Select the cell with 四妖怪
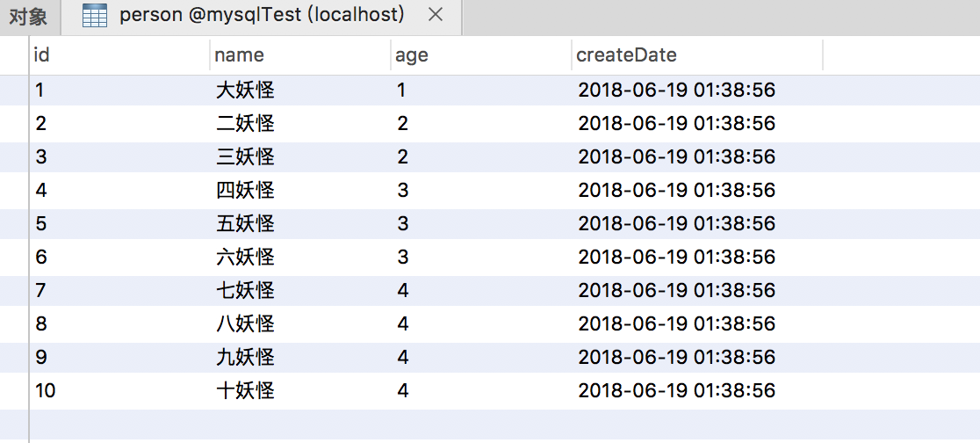This screenshot has height=443, width=980. point(245,191)
